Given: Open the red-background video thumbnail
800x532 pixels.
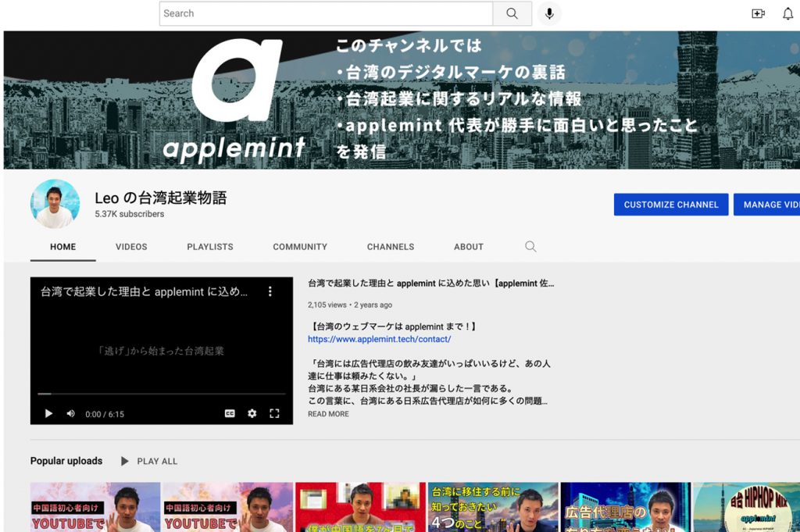Looking at the screenshot, I should (x=360, y=507).
